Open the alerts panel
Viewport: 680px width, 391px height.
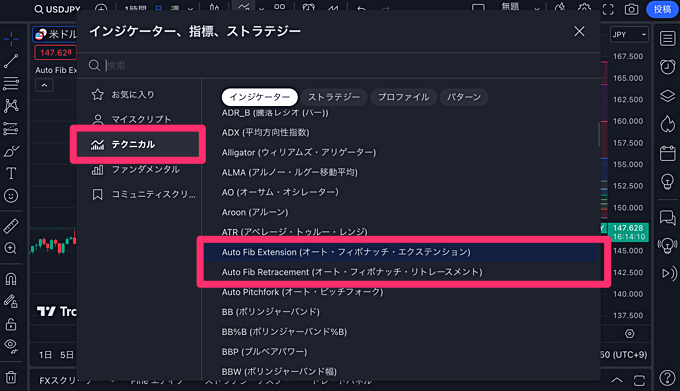667,67
